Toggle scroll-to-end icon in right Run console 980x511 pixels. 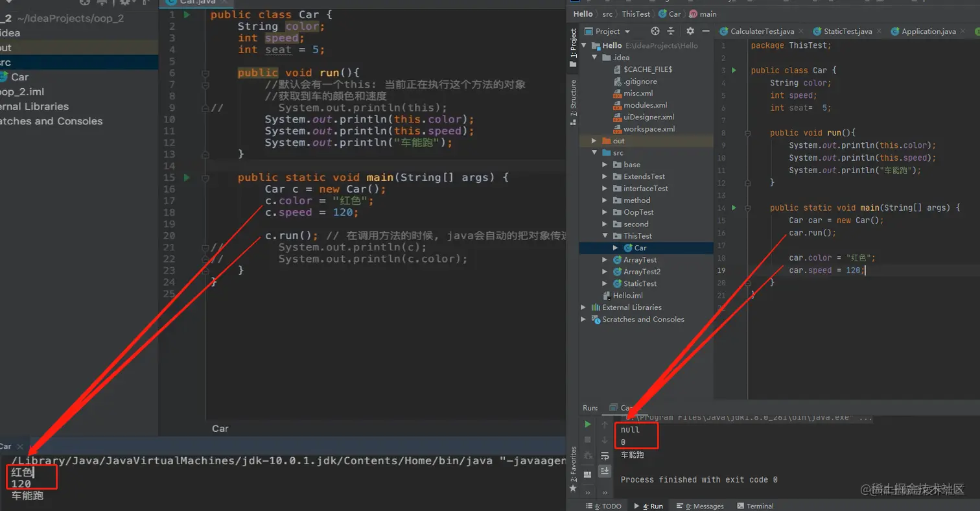(x=605, y=471)
